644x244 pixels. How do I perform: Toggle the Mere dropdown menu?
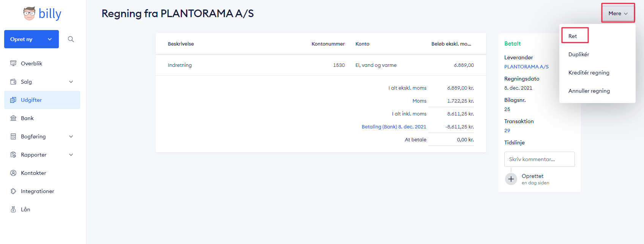pos(618,13)
